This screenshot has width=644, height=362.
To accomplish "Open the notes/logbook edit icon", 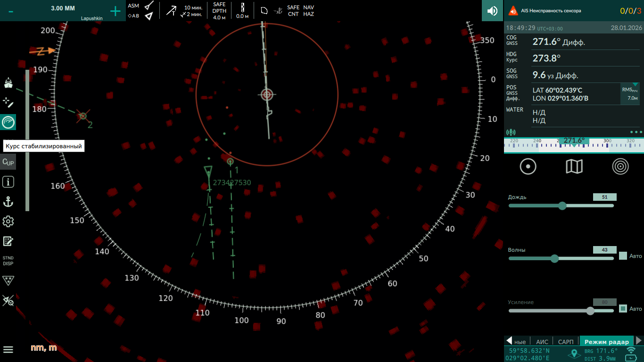I will click(8, 241).
